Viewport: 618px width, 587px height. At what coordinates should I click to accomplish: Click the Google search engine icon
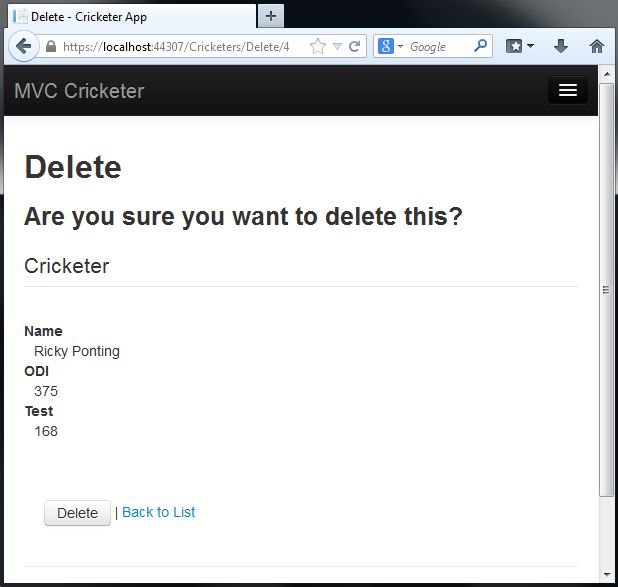coord(385,46)
